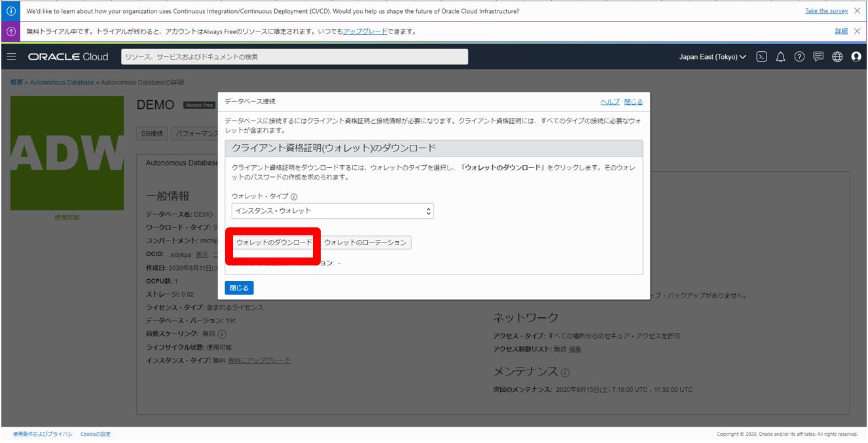Click the Always Free badge
The height and width of the screenshot is (443, 868).
(x=199, y=105)
